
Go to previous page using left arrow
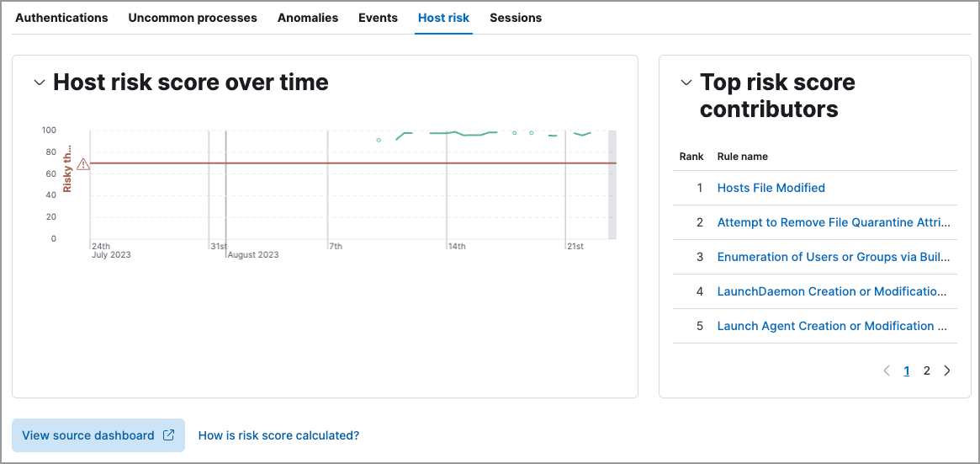[x=887, y=371]
